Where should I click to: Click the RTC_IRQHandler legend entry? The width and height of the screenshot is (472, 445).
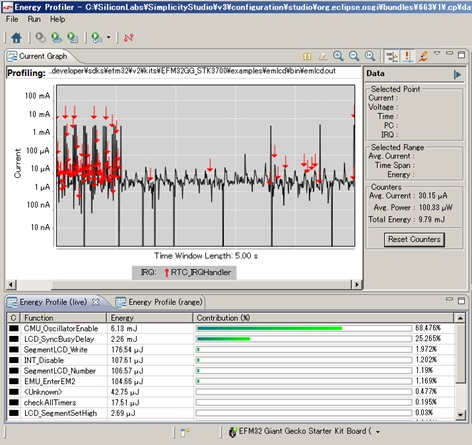(x=197, y=272)
